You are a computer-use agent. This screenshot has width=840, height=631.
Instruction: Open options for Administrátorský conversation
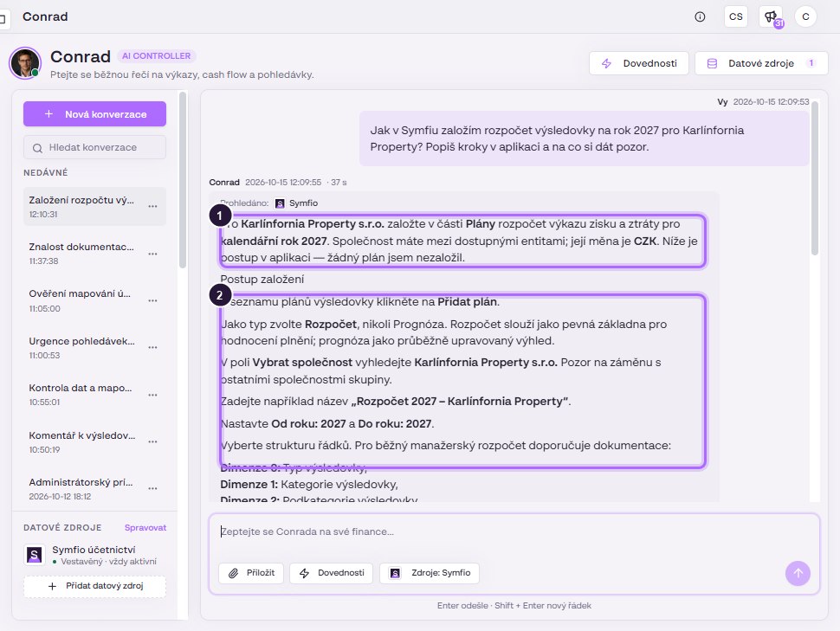click(x=152, y=488)
